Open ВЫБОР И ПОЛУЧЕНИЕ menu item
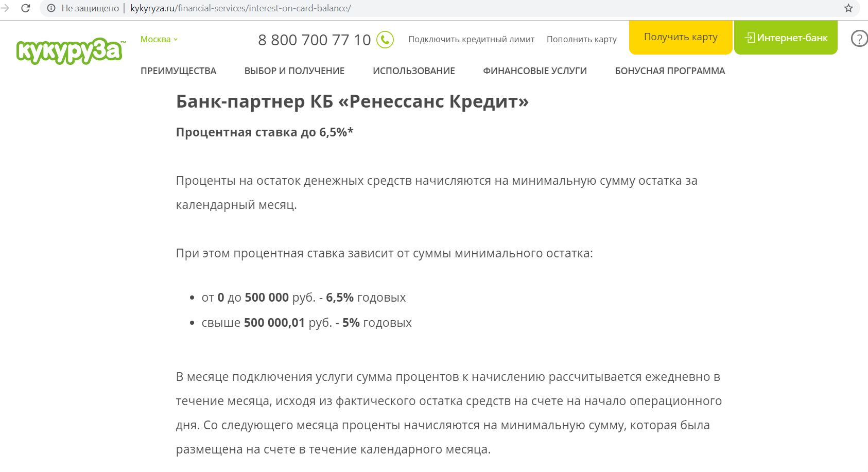Image resolution: width=868 pixels, height=472 pixels. pos(294,71)
